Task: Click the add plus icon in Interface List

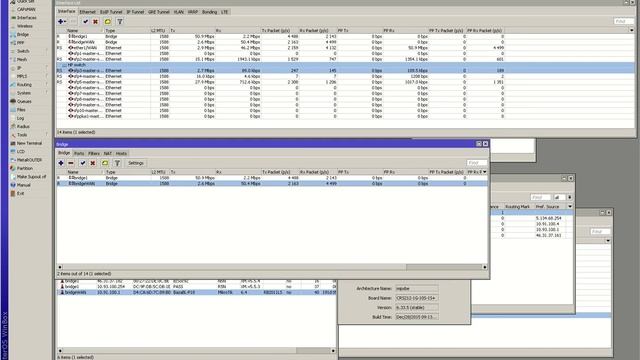Action: [x=62, y=21]
